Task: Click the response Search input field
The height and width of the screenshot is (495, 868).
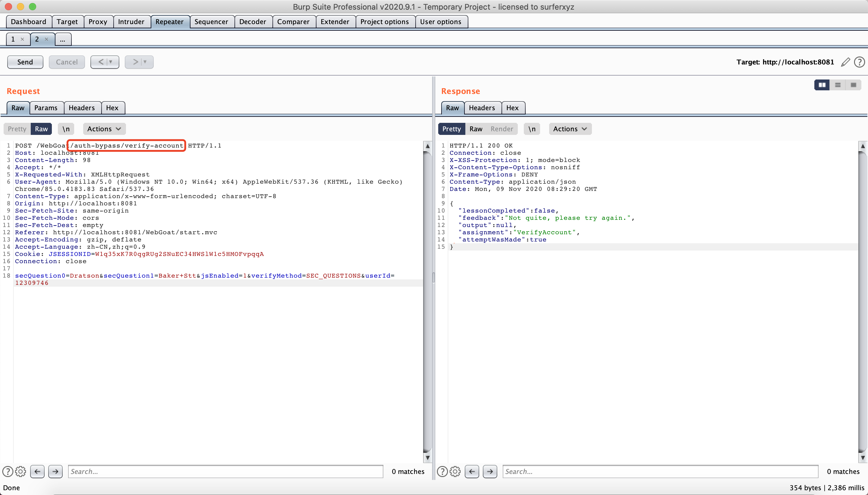Action: tap(660, 471)
